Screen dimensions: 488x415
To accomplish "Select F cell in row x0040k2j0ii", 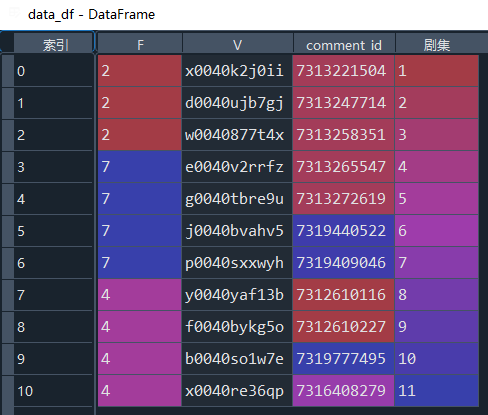I will pyautogui.click(x=140, y=71).
